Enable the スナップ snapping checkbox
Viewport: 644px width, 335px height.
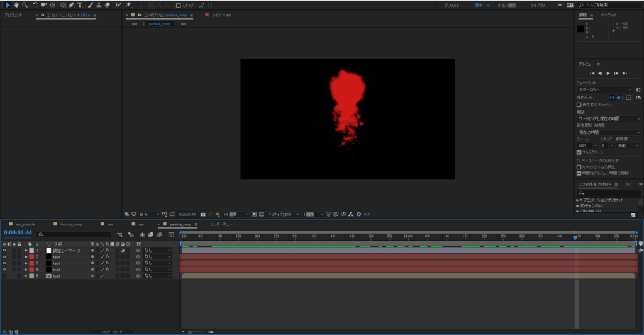[178, 5]
